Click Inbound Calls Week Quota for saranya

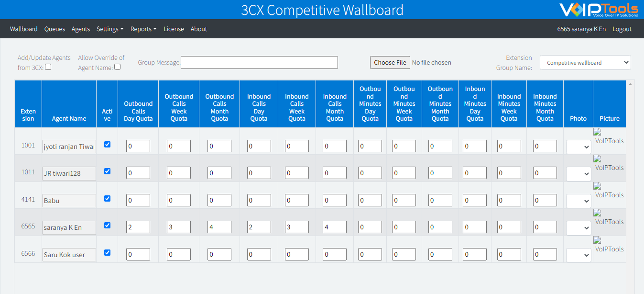coord(297,227)
